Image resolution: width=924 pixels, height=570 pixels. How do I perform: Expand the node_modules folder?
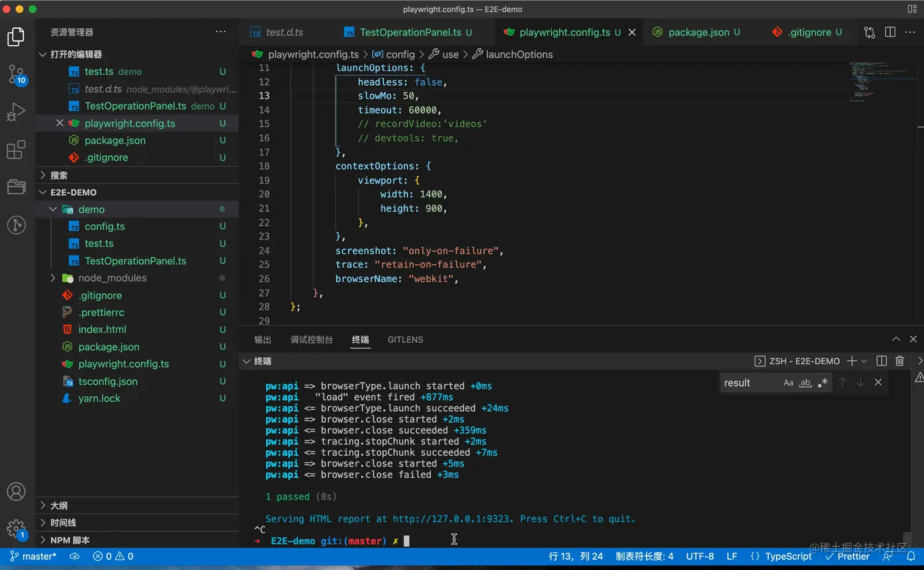(112, 278)
